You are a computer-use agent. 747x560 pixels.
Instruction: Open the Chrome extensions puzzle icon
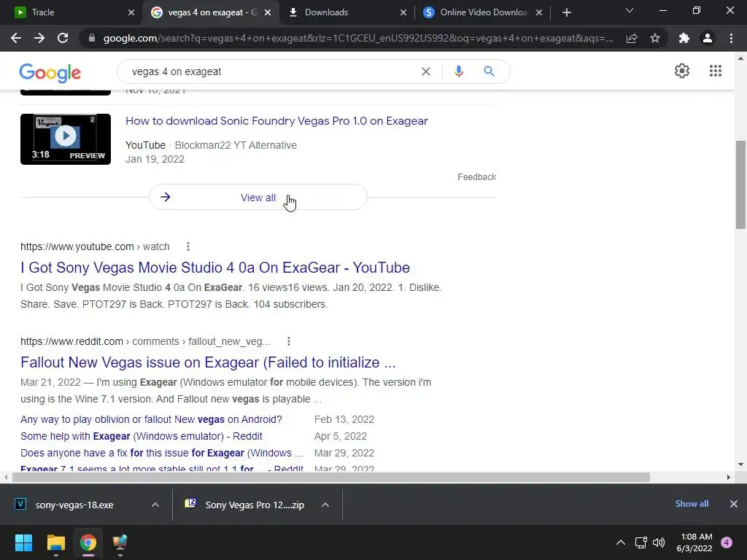pos(684,38)
